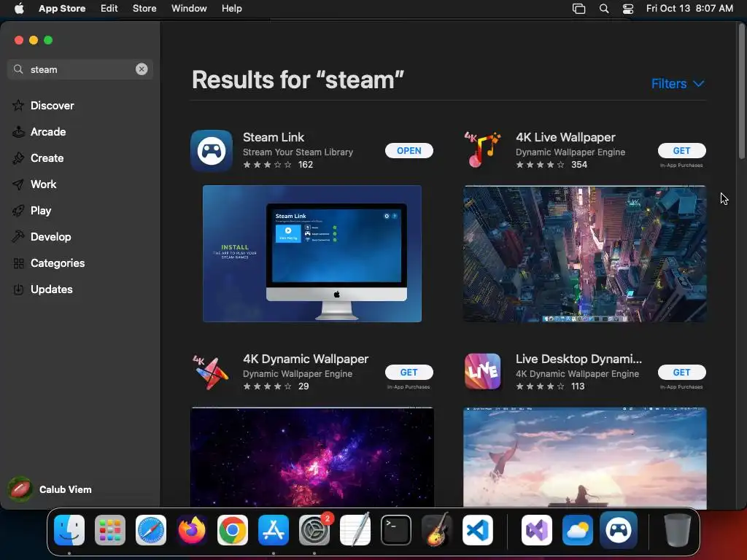Click the purple galaxy wallpaper screenshot
This screenshot has height=560, width=747.
[x=312, y=457]
